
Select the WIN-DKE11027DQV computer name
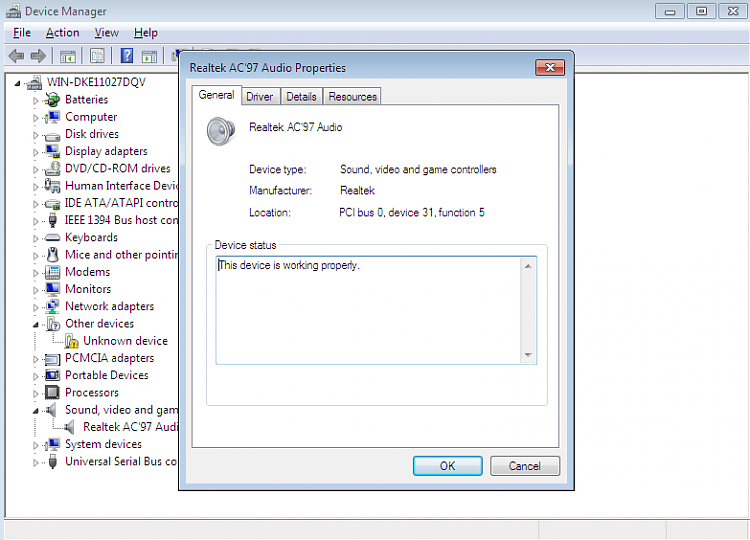click(x=96, y=82)
